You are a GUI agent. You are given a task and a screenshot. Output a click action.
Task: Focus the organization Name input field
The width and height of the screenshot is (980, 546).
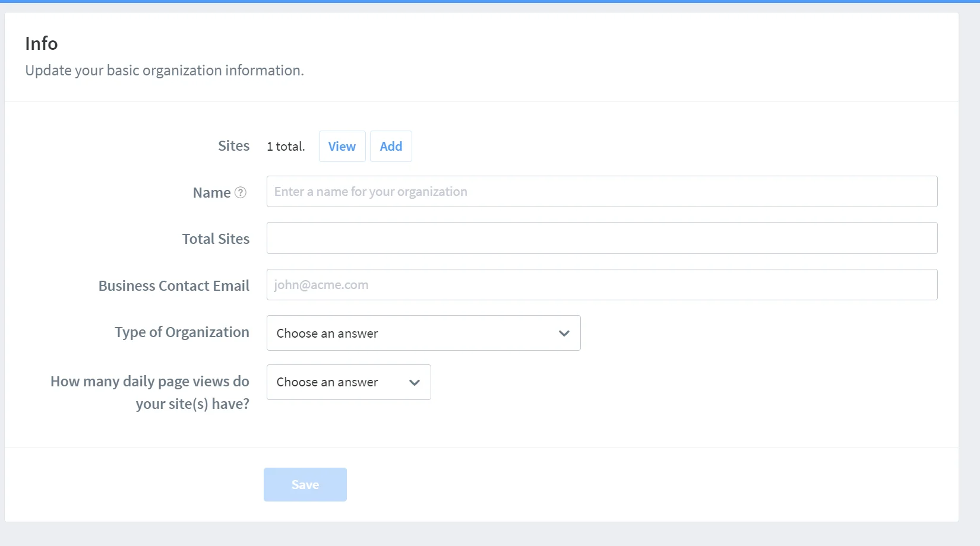pos(602,192)
